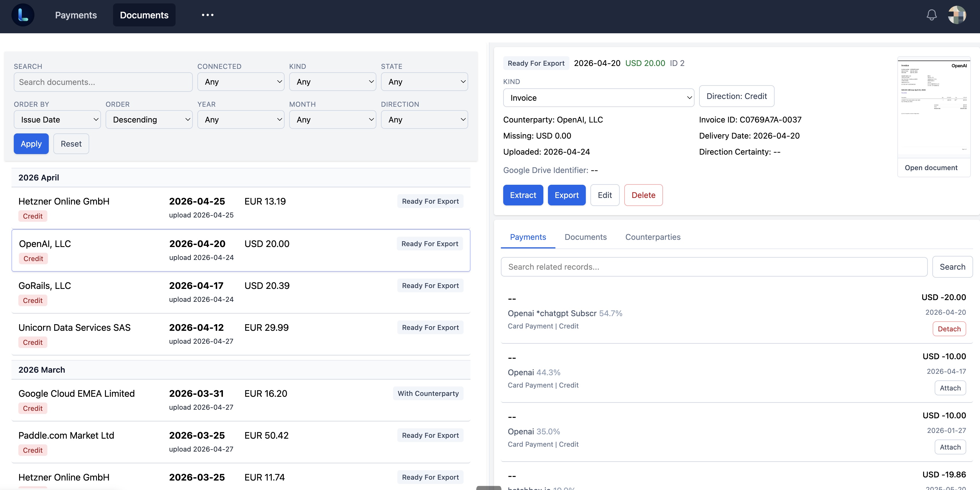Open the State filter dropdown
Viewport: 980px width, 490px height.
pyautogui.click(x=424, y=82)
